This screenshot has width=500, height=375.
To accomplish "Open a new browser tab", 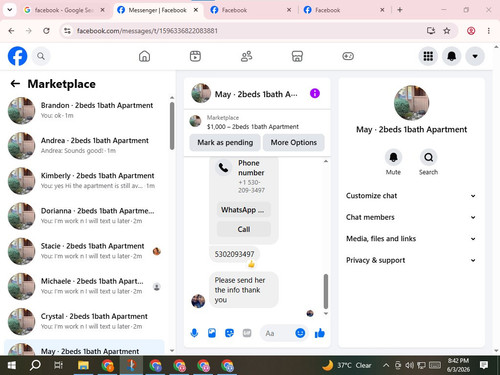I will pyautogui.click(x=400, y=10).
